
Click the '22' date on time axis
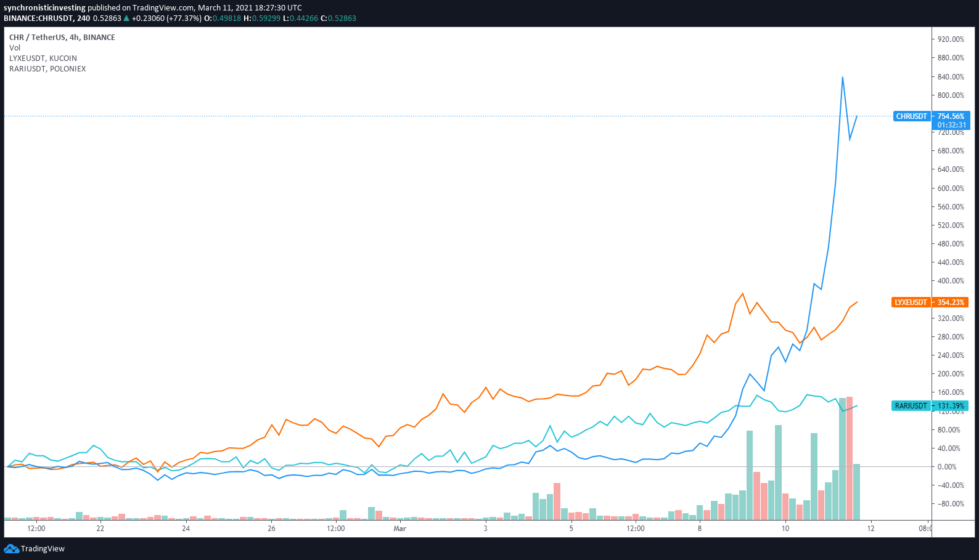(x=100, y=529)
